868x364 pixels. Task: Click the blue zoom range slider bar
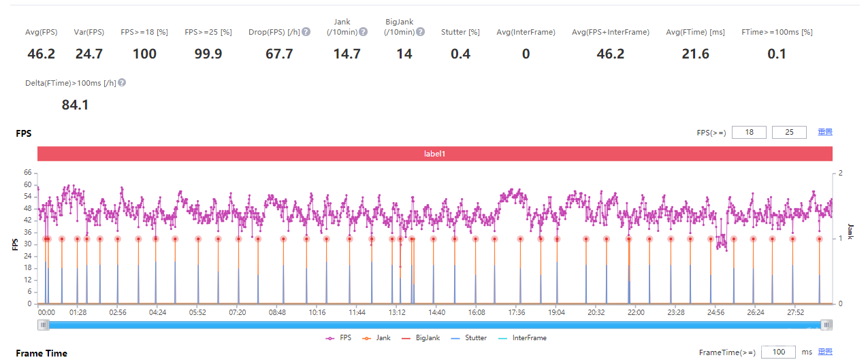[x=435, y=325]
